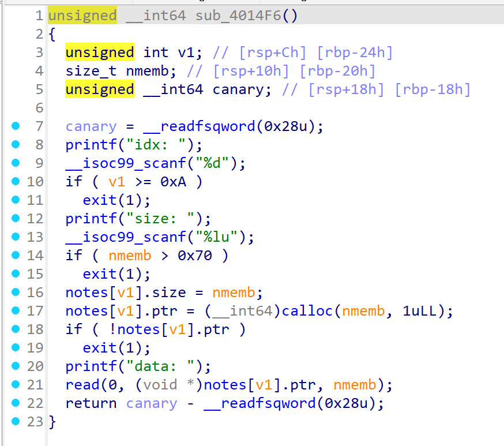This screenshot has height=446, width=504.
Task: Toggle the breakpoint dot on line 7
Action: click(x=15, y=126)
